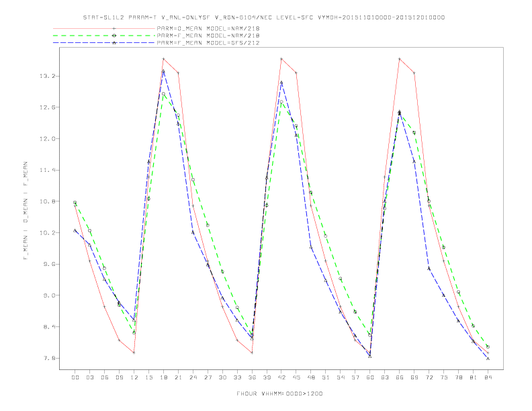Click x-axis tick label 24
This screenshot has width=532, height=411.
193,377
